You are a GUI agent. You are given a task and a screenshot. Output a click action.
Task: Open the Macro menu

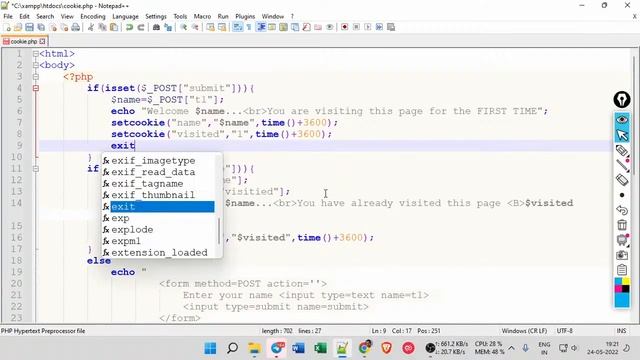click(202, 16)
